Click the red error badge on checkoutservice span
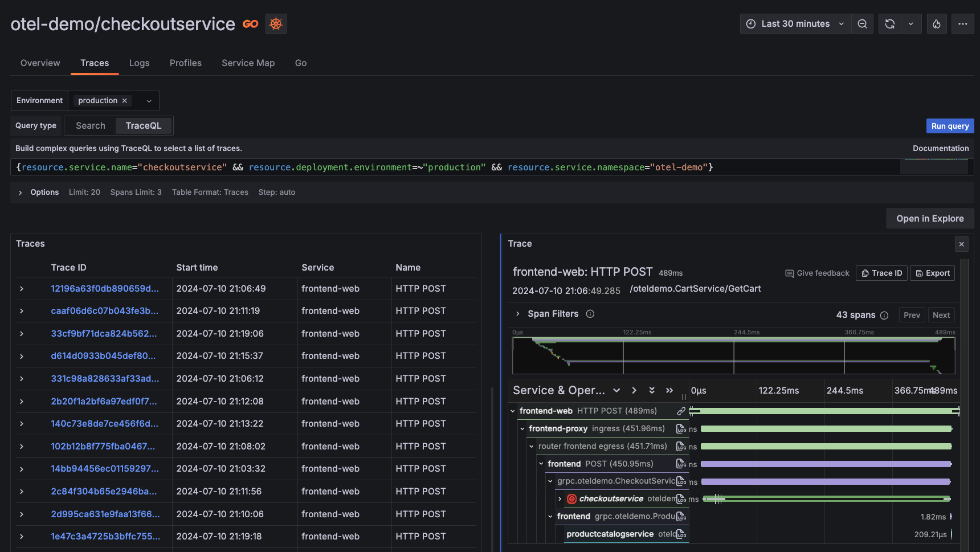The height and width of the screenshot is (552, 980). 571,498
